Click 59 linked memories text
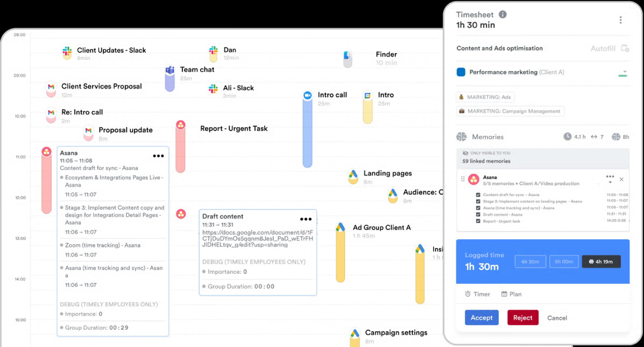 486,161
